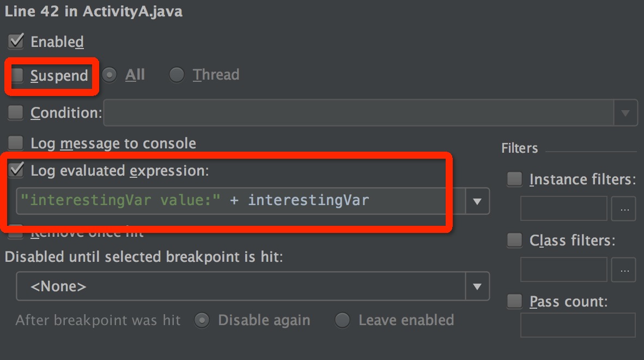Expand the log expression history dropdown
Screen dimensions: 644x360
pyautogui.click(x=477, y=201)
